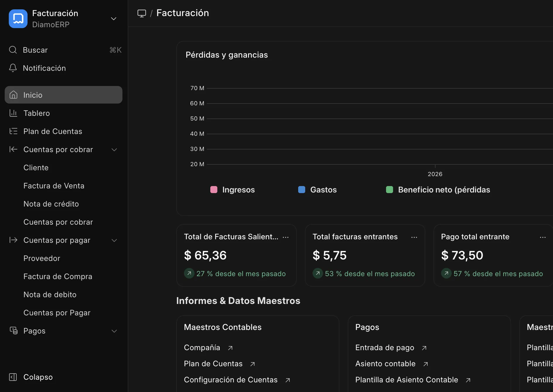Open the Buscar search field
Image resolution: width=553 pixels, height=392 pixels.
pyautogui.click(x=64, y=50)
